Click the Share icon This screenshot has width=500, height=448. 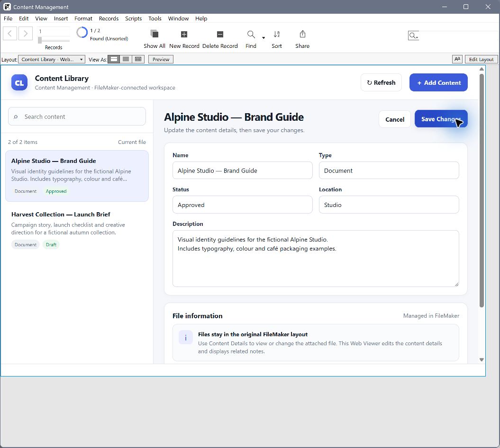pyautogui.click(x=303, y=34)
